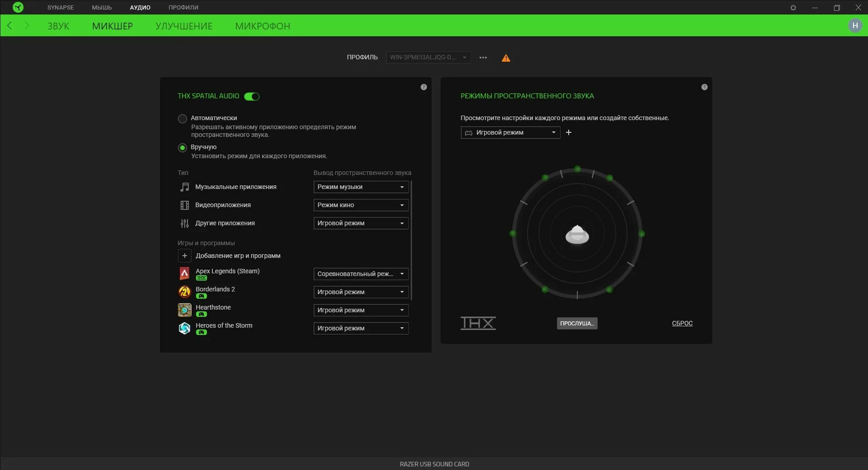Open the ПРОФИЛЬ dropdown

pyautogui.click(x=428, y=58)
